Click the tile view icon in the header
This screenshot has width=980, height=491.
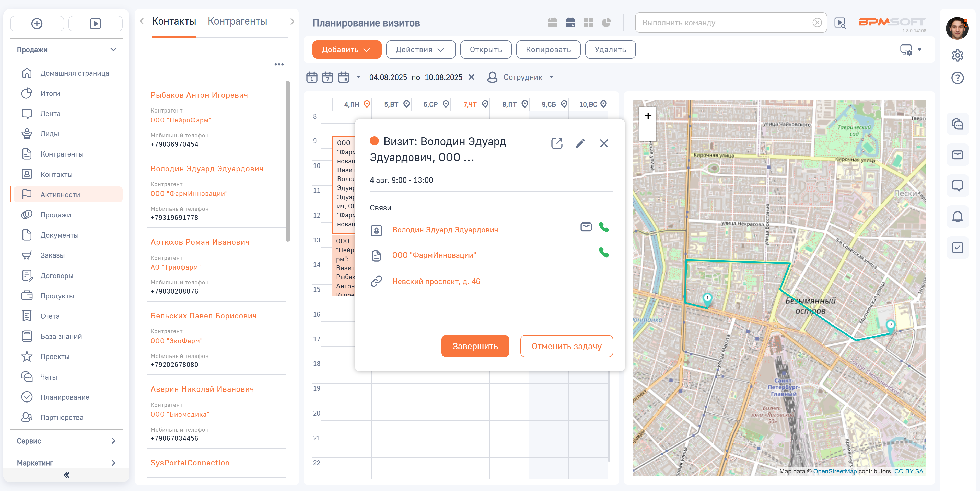point(588,23)
